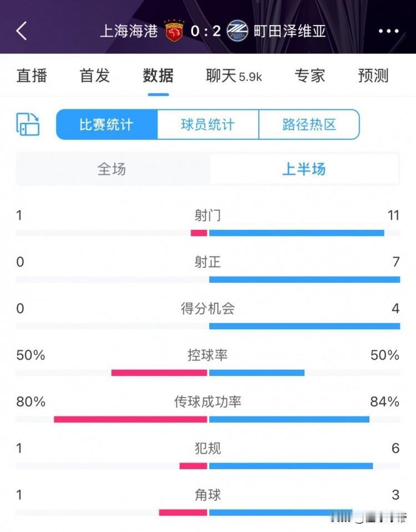Screen dimensions: 416x532
Task: Tap the Machida Zelvia club badge
Action: 237,31
